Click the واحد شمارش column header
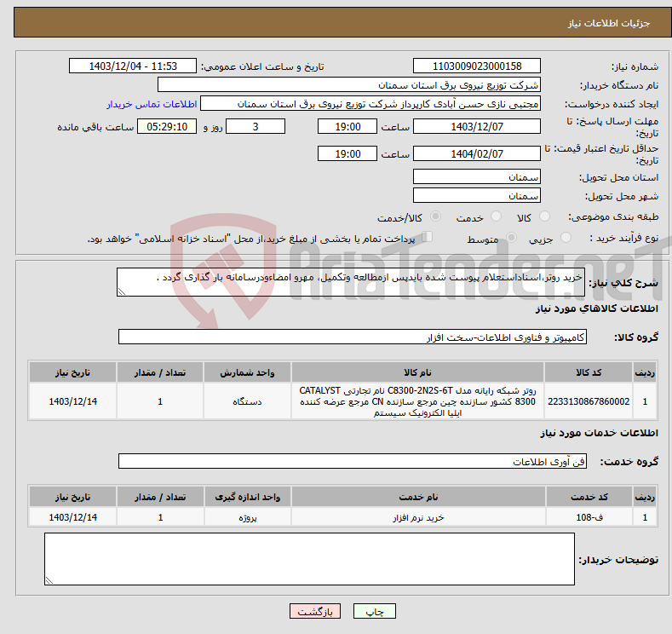The width and height of the screenshot is (672, 634). (x=247, y=372)
